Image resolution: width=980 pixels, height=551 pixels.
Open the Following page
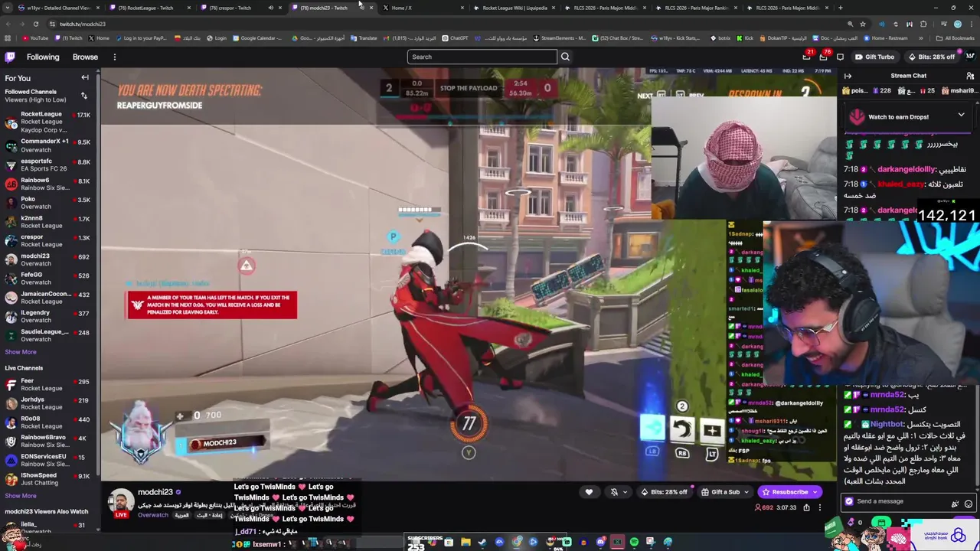[43, 57]
